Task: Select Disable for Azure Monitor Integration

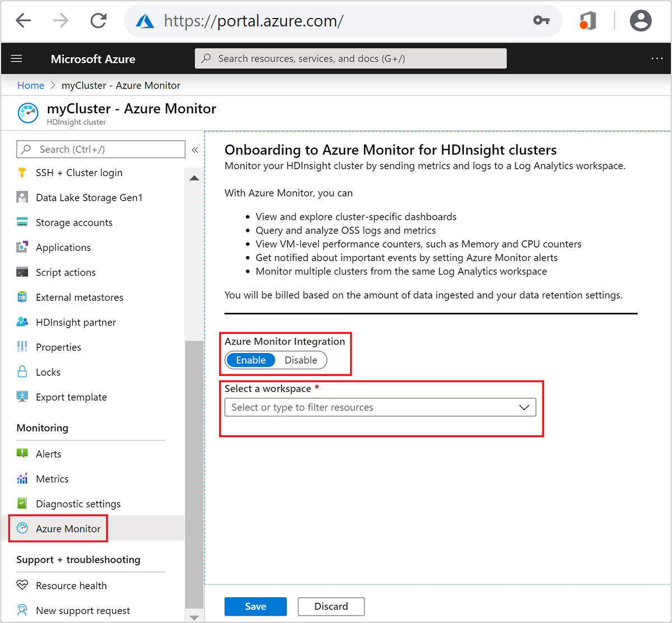Action: click(301, 360)
